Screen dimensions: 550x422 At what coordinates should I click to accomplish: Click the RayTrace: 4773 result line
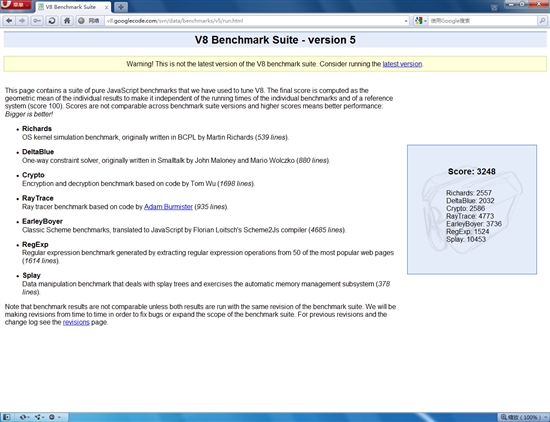pyautogui.click(x=470, y=216)
